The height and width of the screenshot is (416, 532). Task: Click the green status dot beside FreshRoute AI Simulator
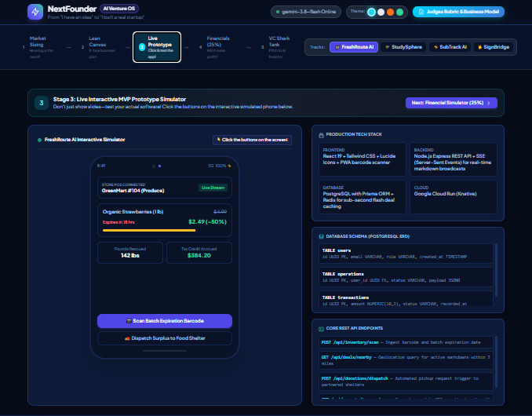(x=40, y=140)
